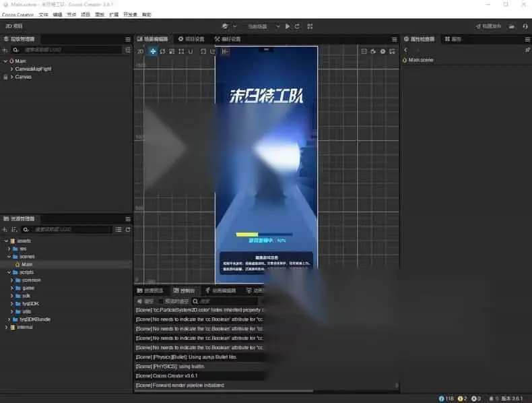This screenshot has width=532, height=403.
Task: Click the console horizontal scrollbar
Action: (224, 391)
